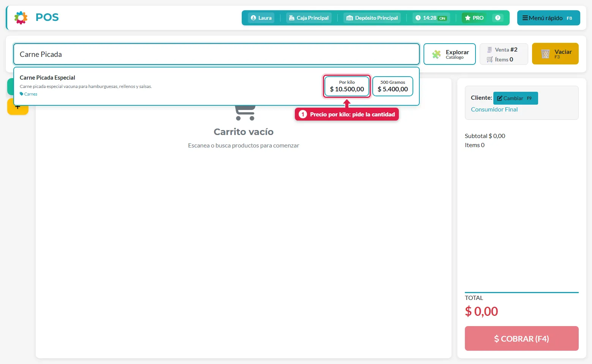Choose the Por kilo $10.500,00 price
Viewport: 592px width, 364px height.
(347, 86)
